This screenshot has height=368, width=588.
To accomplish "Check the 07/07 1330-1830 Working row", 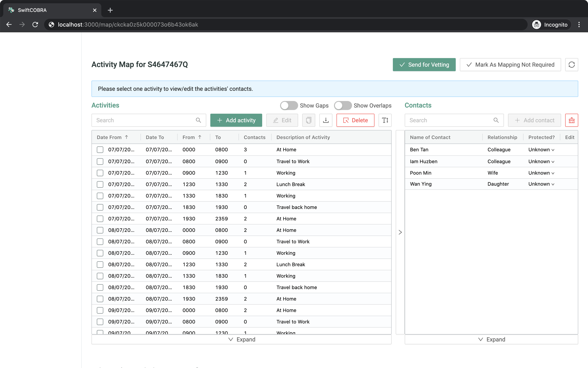I will click(x=100, y=196).
